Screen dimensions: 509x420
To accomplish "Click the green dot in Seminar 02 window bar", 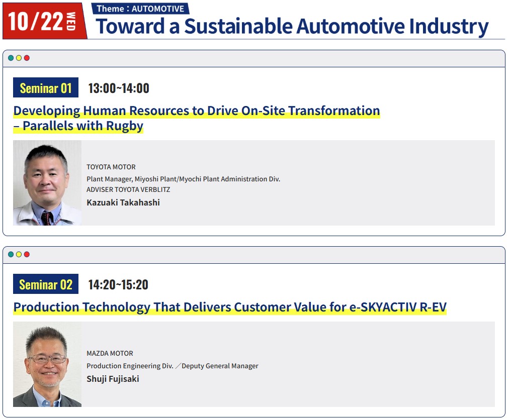I will pos(11,254).
